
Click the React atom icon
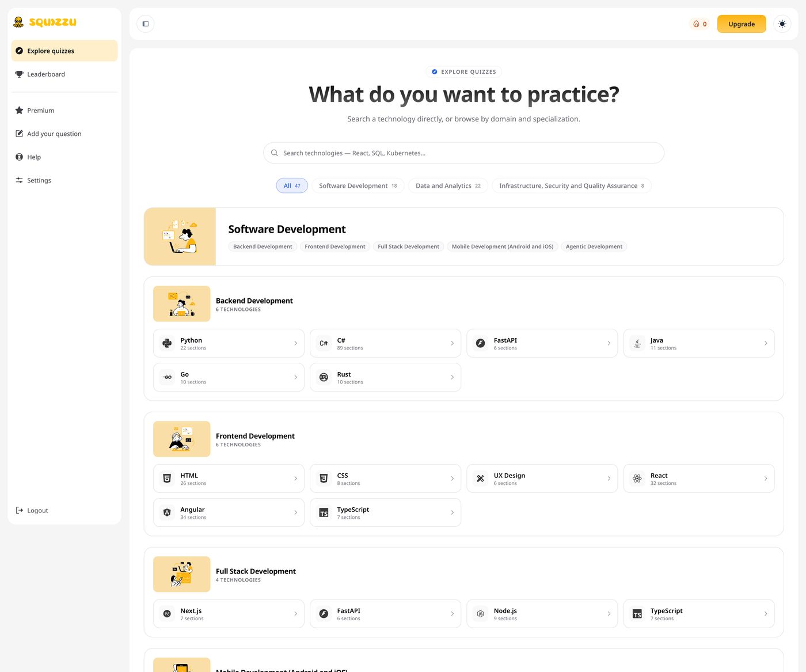click(637, 479)
